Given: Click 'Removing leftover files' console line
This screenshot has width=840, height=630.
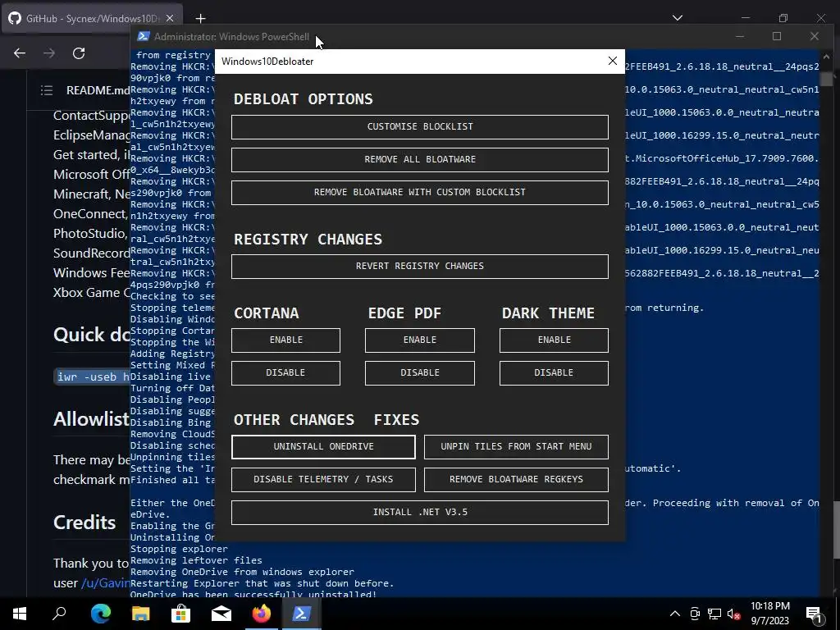Looking at the screenshot, I should point(196,560).
